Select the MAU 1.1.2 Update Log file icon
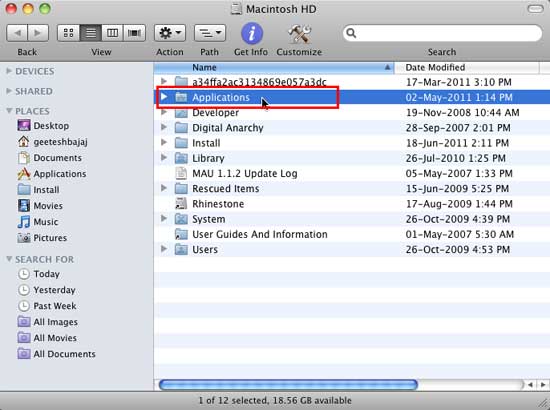Image resolution: width=550 pixels, height=410 pixels. (x=181, y=173)
